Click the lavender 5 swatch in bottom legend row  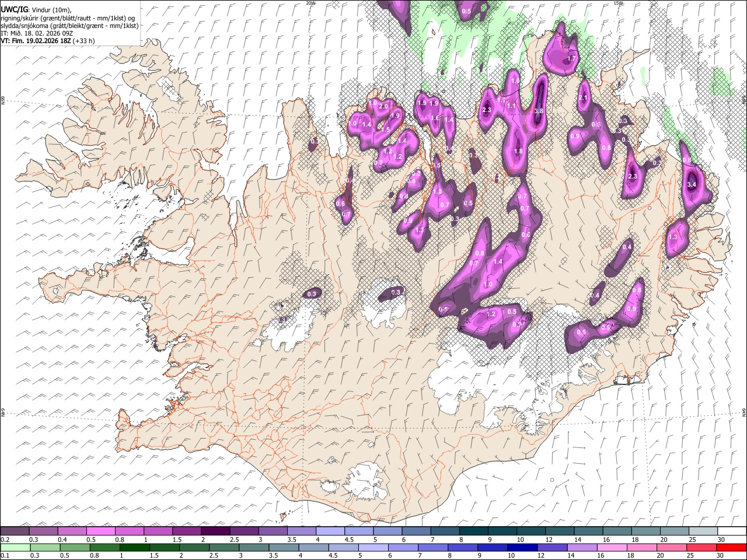coord(373,547)
